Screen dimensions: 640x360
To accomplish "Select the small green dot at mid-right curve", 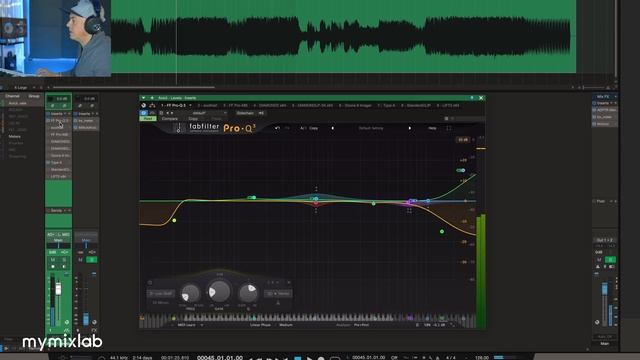I will (x=373, y=203).
